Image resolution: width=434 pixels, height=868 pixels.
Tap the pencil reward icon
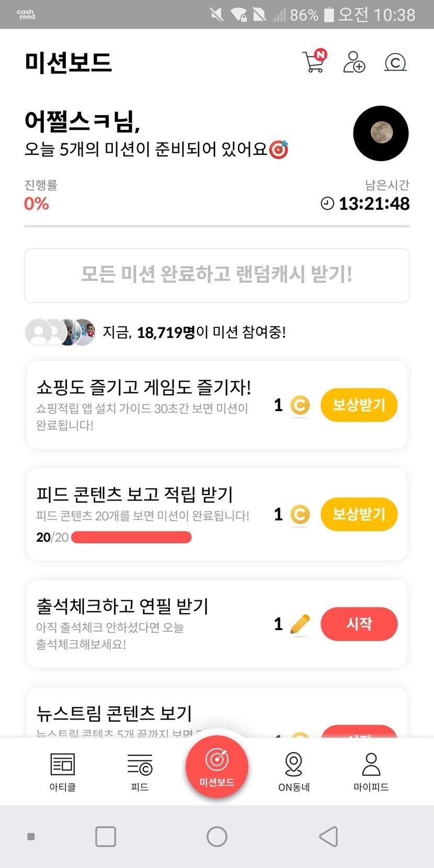tap(300, 624)
